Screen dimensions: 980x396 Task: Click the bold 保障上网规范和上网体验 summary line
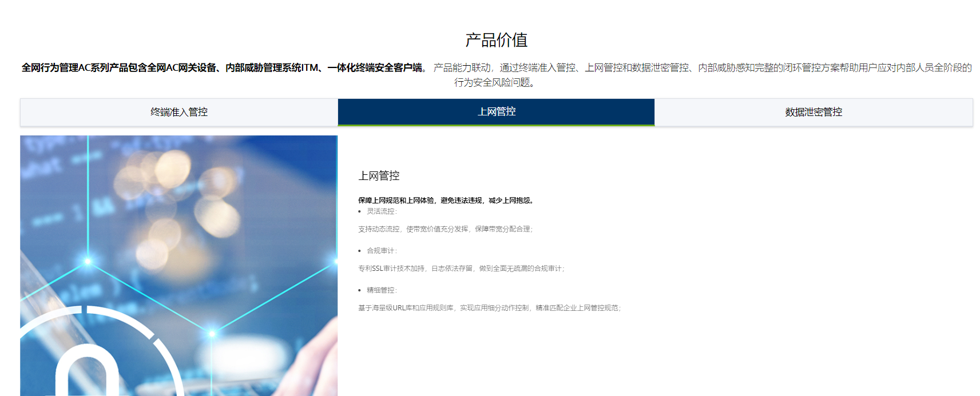click(x=446, y=201)
